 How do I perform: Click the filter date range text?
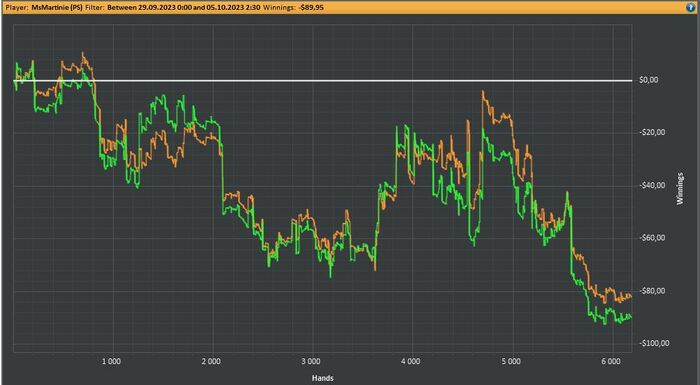click(x=185, y=8)
